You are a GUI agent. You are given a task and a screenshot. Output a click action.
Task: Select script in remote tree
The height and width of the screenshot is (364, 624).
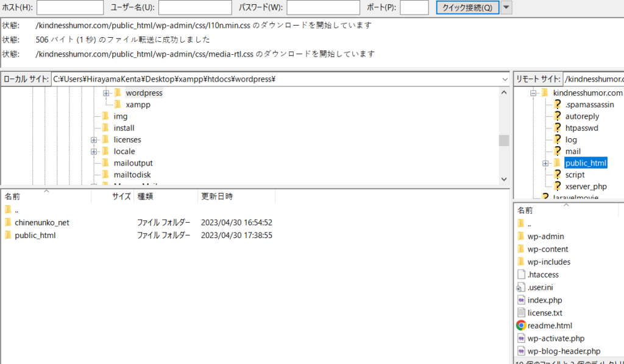pos(575,175)
